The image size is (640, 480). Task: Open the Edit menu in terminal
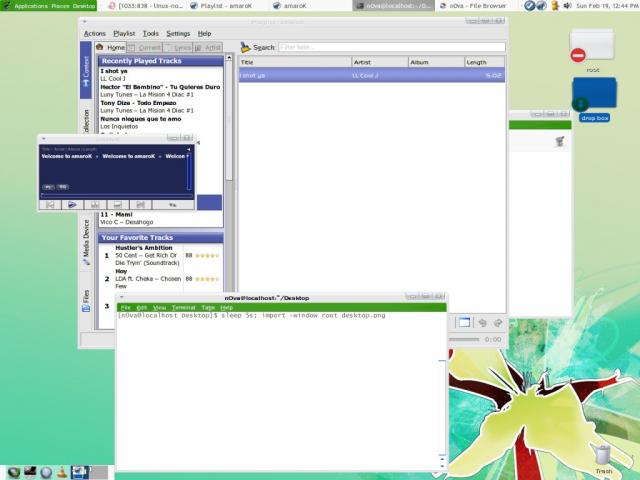coord(142,307)
